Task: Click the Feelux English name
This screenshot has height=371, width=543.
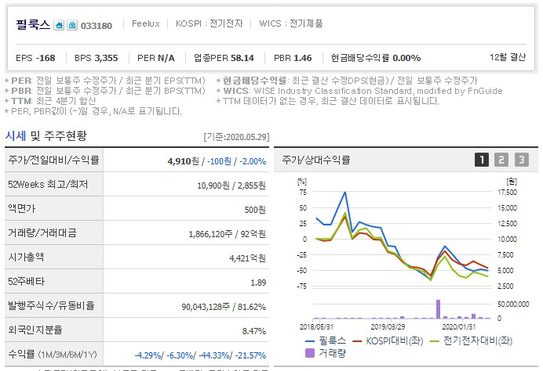Action: click(145, 24)
